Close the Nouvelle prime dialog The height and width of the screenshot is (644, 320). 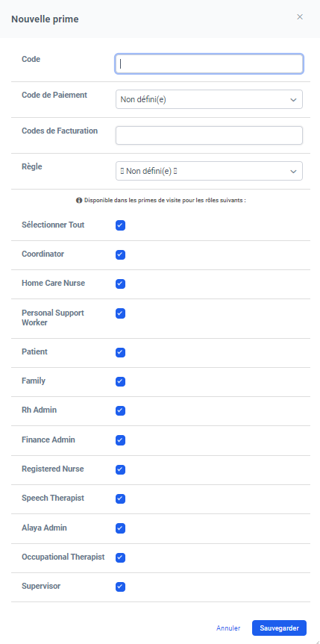coord(300,17)
